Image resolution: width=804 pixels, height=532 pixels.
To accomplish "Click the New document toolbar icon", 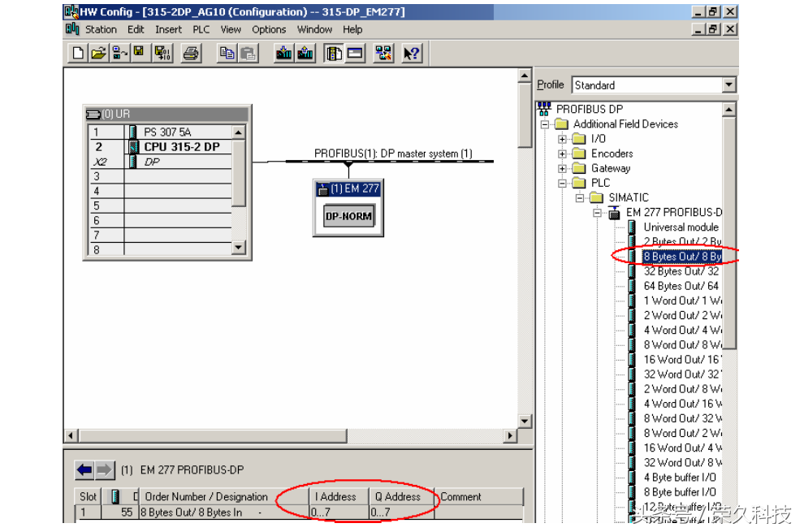I will pyautogui.click(x=78, y=54).
